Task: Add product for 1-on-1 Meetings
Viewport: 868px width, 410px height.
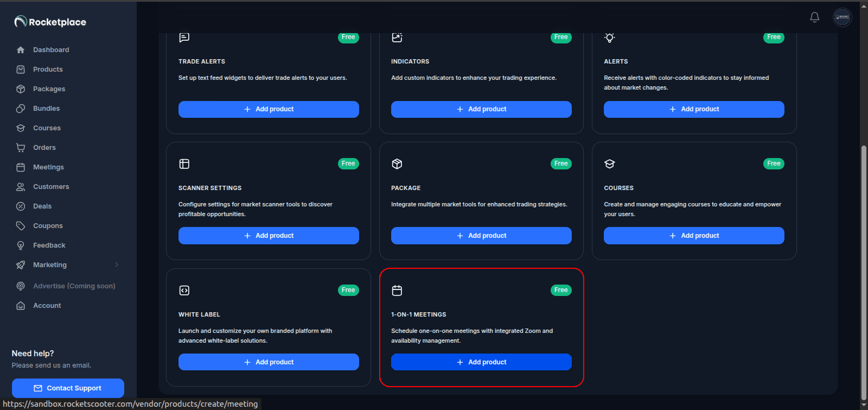Action: pos(481,362)
